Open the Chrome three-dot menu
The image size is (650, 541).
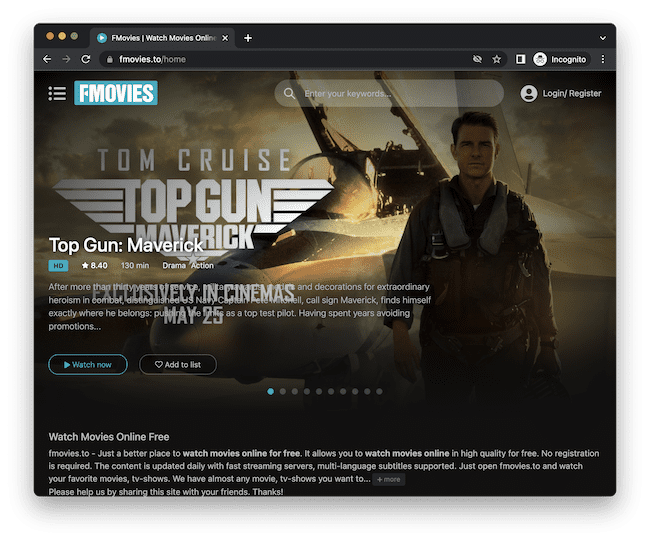(x=603, y=59)
